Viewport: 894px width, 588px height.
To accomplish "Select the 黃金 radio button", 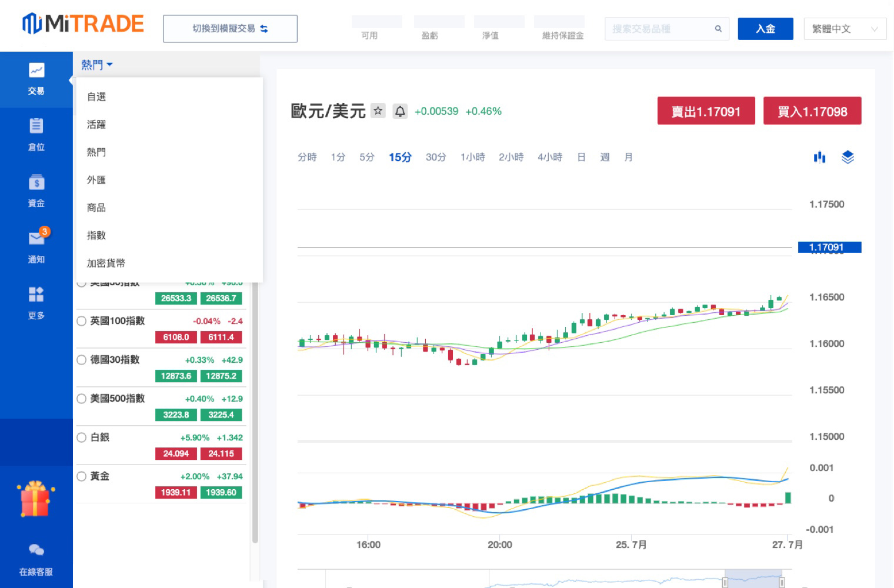I will click(82, 476).
